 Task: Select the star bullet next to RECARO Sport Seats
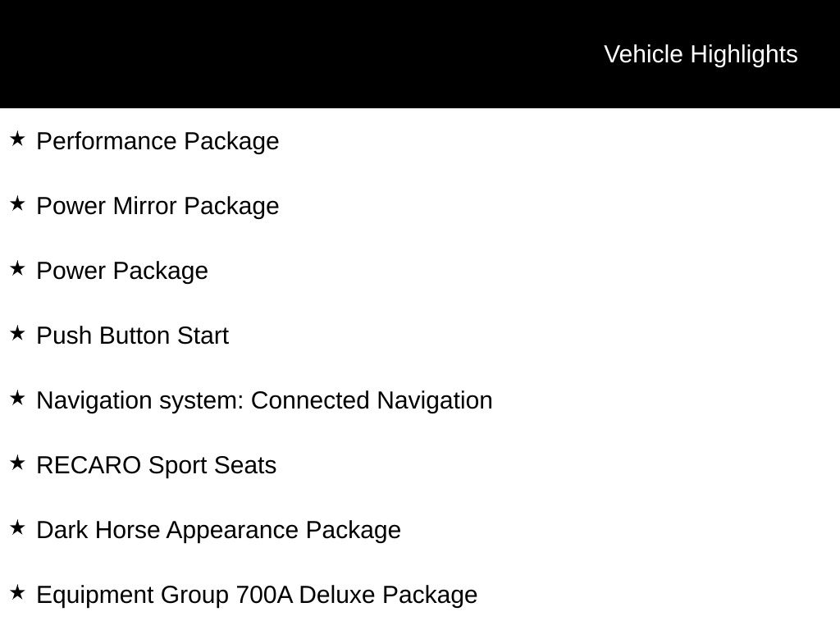click(x=17, y=463)
